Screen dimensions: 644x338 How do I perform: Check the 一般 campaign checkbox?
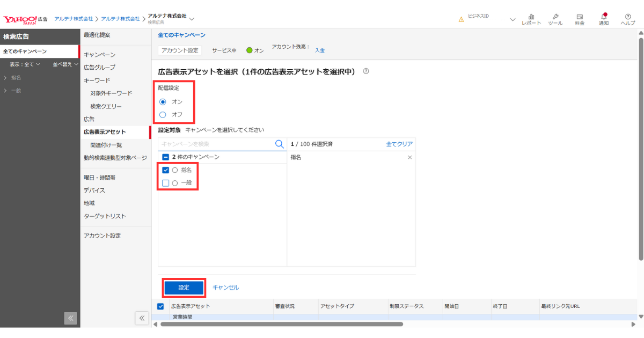165,183
